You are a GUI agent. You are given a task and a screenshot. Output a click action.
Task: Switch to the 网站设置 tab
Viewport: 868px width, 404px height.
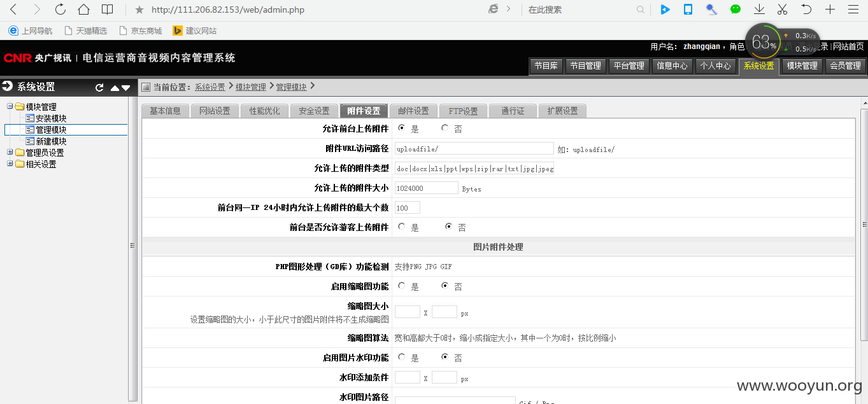coord(215,111)
